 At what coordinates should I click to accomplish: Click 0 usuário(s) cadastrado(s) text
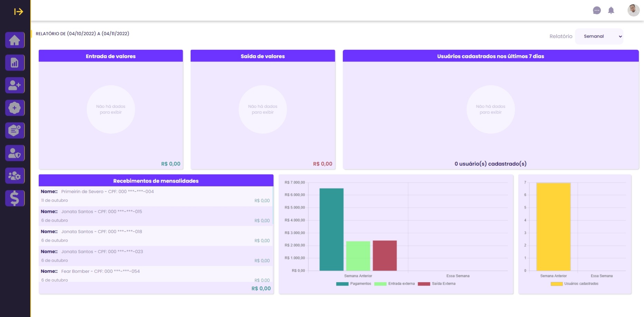[491, 164]
